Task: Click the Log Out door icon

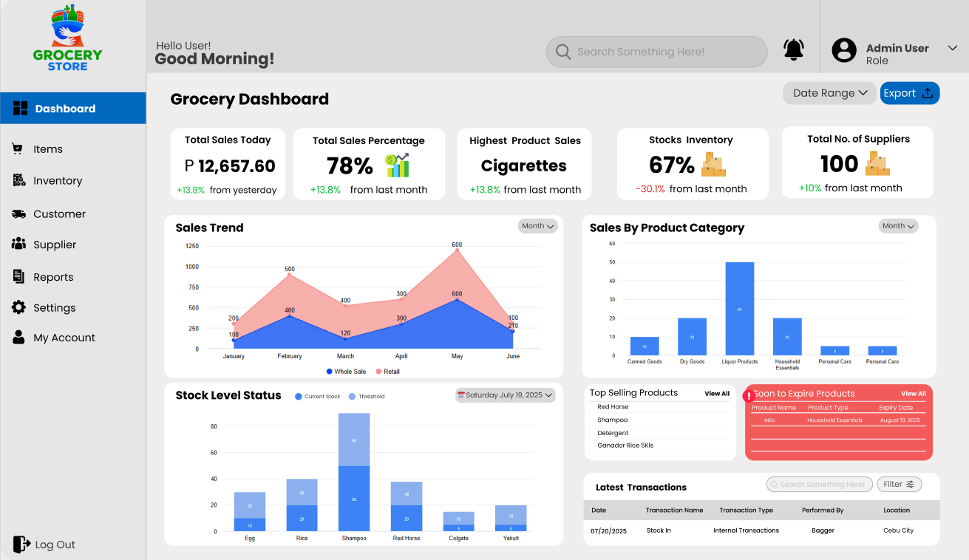Action: [x=21, y=544]
